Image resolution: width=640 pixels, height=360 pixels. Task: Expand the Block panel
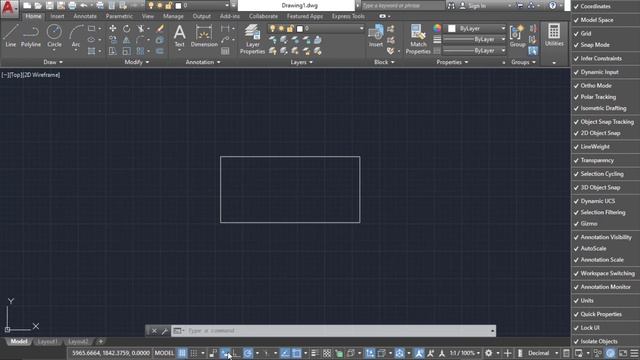384,62
